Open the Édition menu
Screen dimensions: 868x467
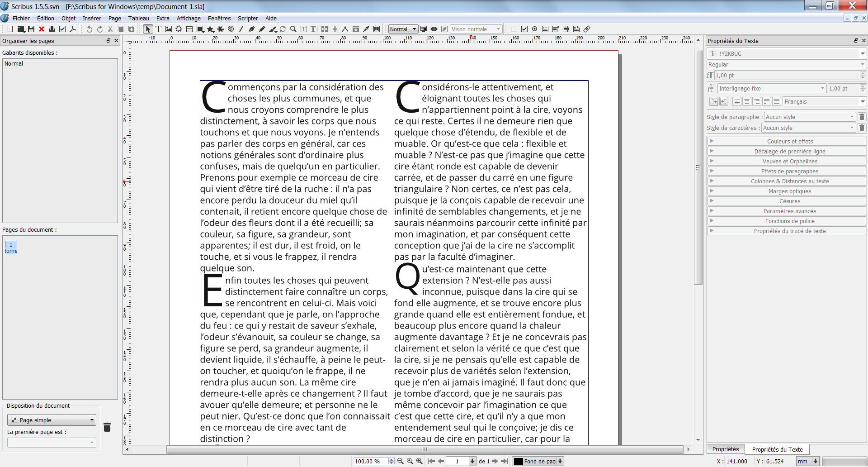coord(45,18)
